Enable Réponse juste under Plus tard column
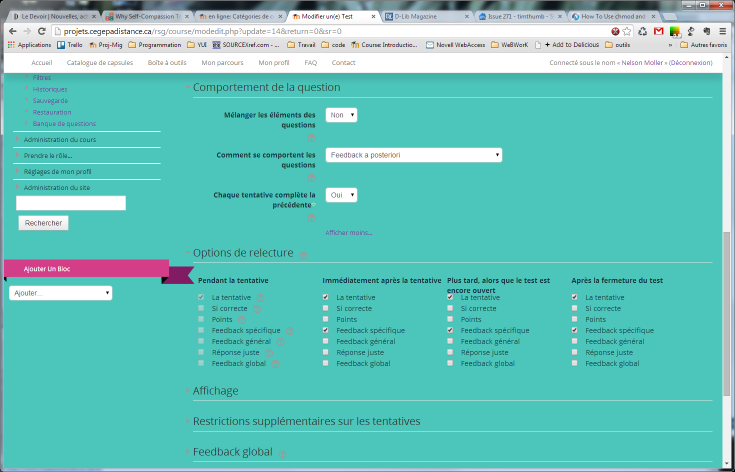This screenshot has height=472, width=735. (x=450, y=352)
